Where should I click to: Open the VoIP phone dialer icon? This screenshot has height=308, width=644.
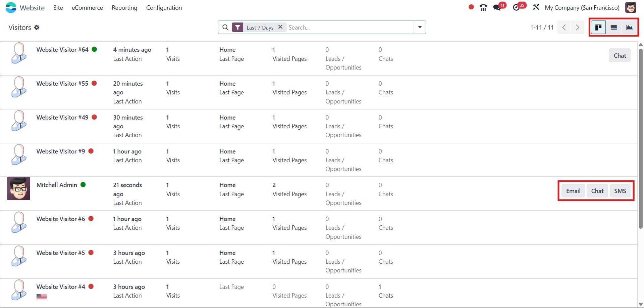(x=483, y=7)
